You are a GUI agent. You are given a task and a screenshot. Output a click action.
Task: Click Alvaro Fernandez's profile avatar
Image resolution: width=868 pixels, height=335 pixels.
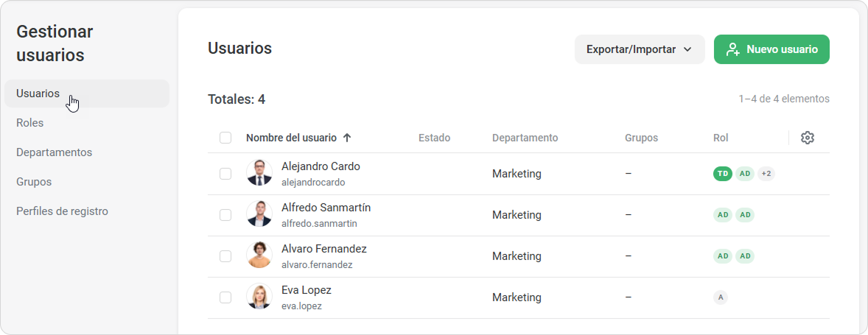click(x=259, y=255)
